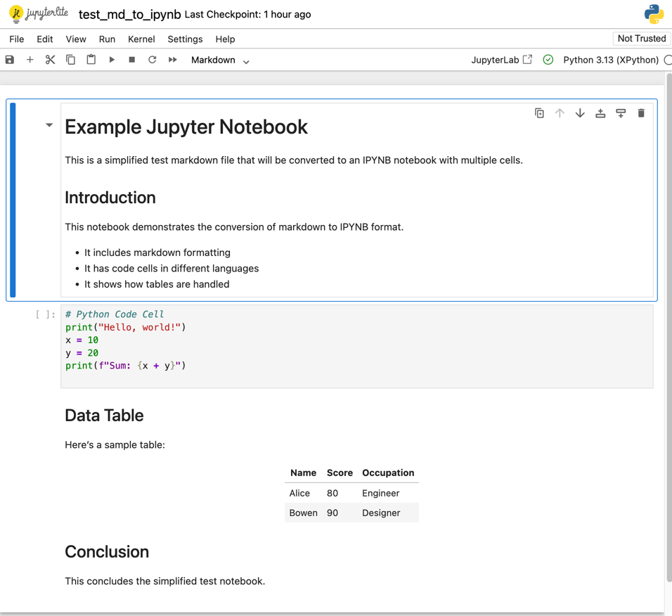The image size is (672, 616).
Task: Select the Python 3.13 (XPython) kernel
Action: tap(610, 60)
